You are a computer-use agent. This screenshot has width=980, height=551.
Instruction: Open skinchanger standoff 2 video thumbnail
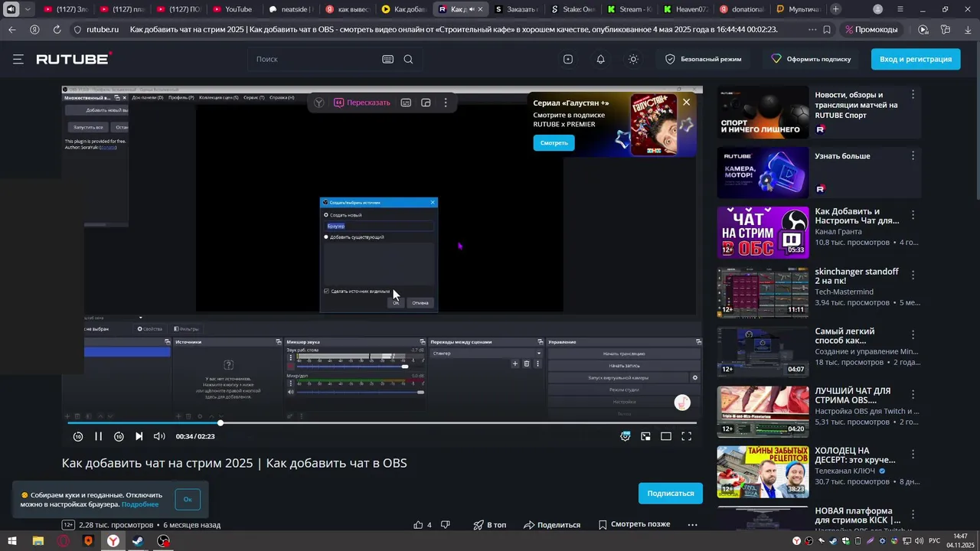(763, 292)
